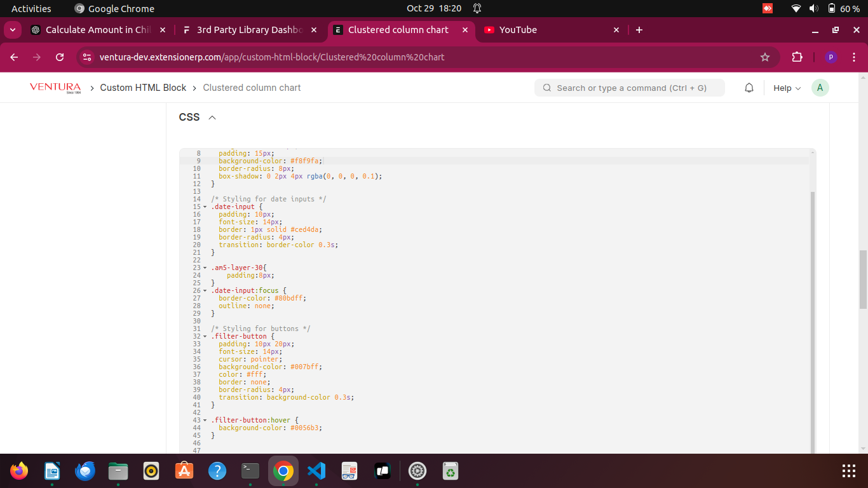Open Visual Studio Code from the dock

coord(316,471)
